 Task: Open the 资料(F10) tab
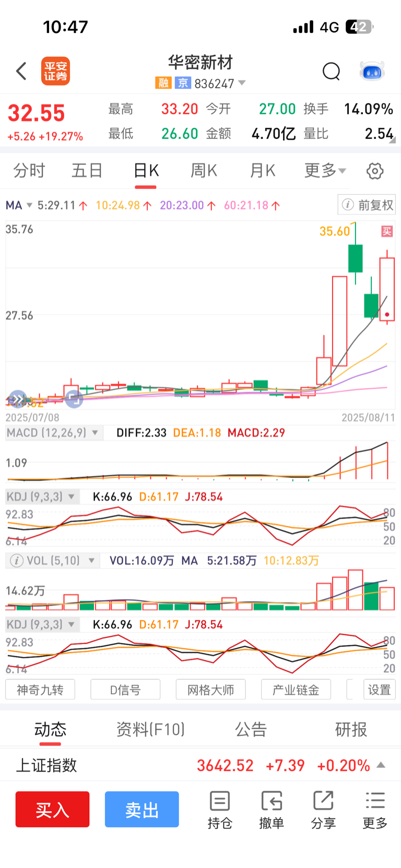[x=150, y=729]
